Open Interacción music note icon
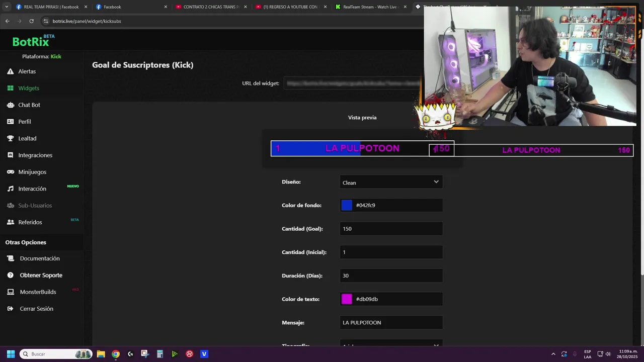Screen dimensions: 644x362 point(10,189)
